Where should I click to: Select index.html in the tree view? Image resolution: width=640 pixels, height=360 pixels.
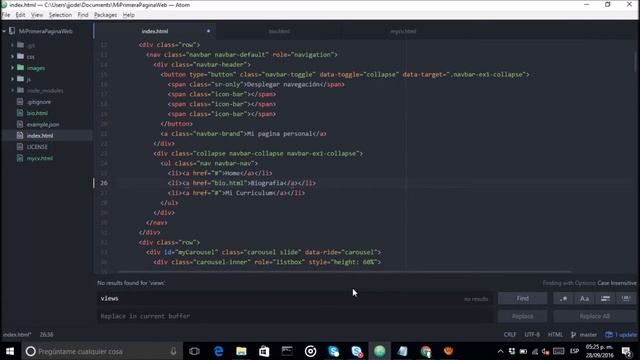[x=40, y=136]
